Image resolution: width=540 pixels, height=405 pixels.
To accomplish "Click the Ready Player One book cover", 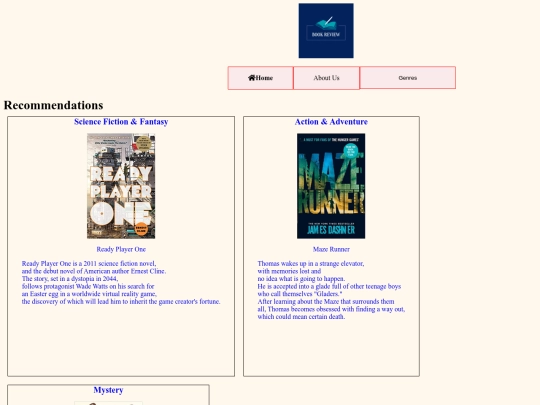I will tap(121, 186).
